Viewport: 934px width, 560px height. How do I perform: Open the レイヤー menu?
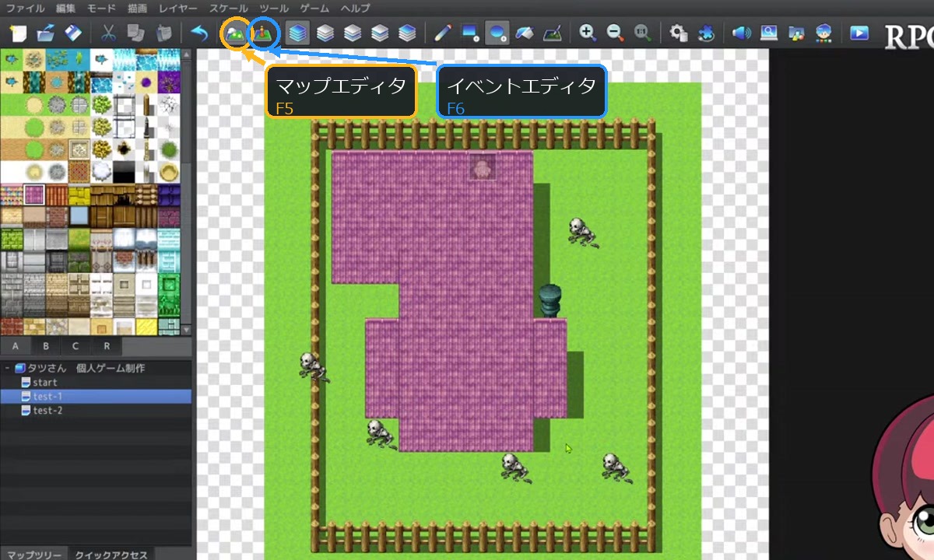(x=177, y=9)
